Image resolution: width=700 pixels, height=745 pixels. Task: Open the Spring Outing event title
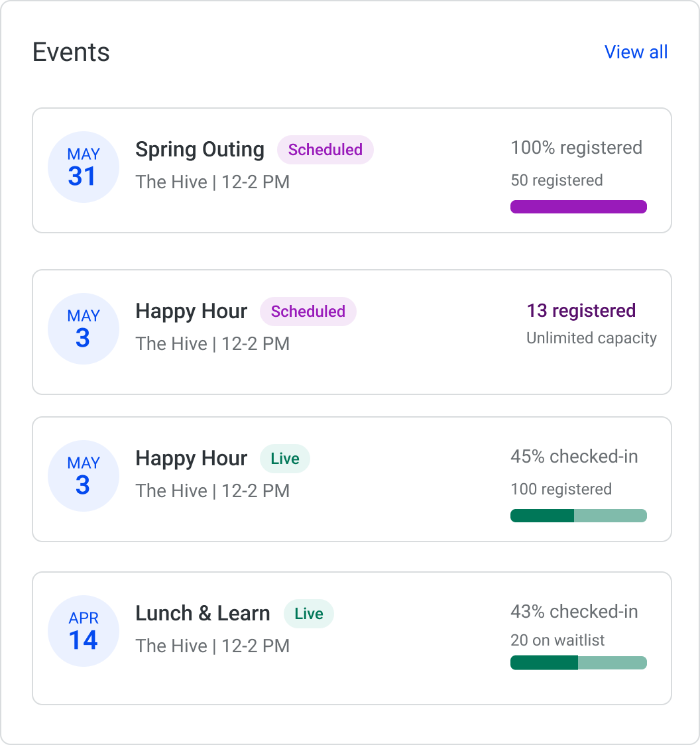coord(200,150)
